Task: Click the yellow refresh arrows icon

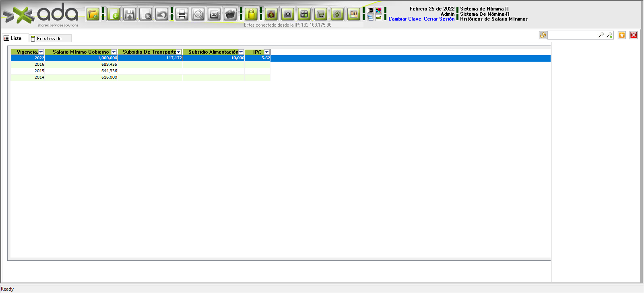Action: [x=543, y=35]
